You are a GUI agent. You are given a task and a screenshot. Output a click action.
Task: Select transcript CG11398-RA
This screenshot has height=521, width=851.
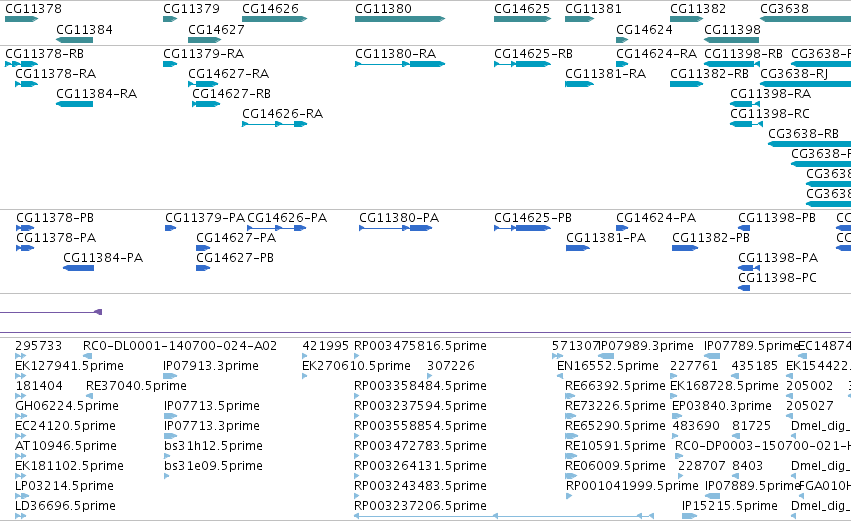[771, 94]
